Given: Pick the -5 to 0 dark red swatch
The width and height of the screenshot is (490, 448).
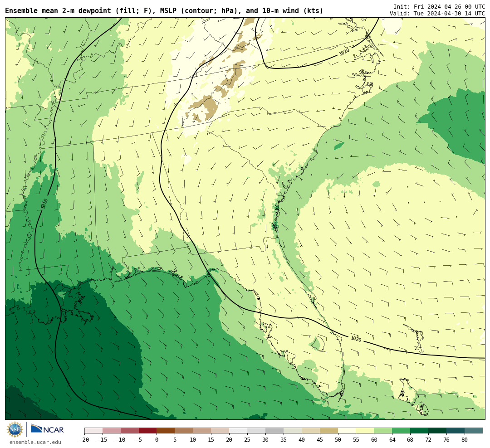Looking at the screenshot, I should tap(148, 431).
